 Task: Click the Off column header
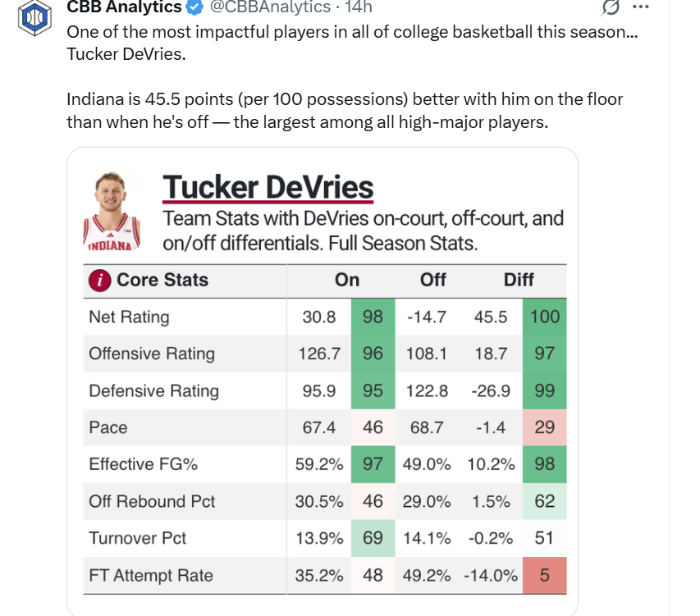(432, 280)
